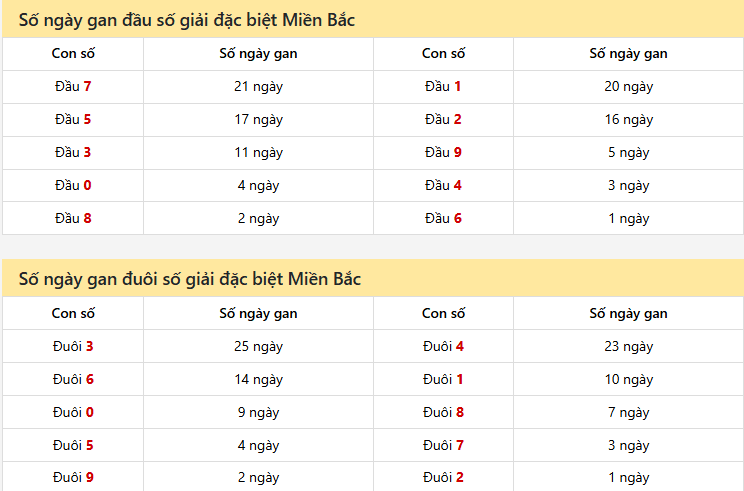Select the 'Đuôi 4' cell
The height and width of the screenshot is (491, 744).
tap(443, 347)
